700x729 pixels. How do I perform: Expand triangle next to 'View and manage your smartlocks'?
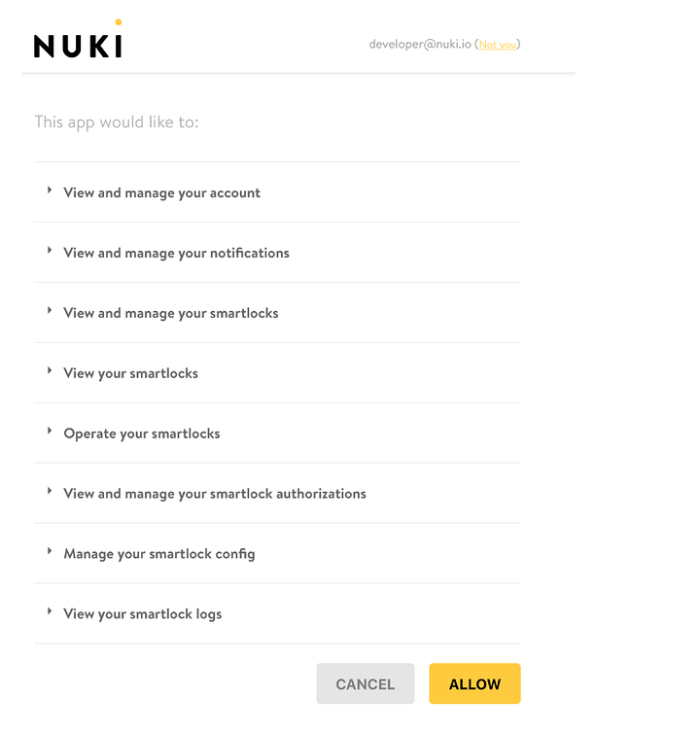click(50, 310)
